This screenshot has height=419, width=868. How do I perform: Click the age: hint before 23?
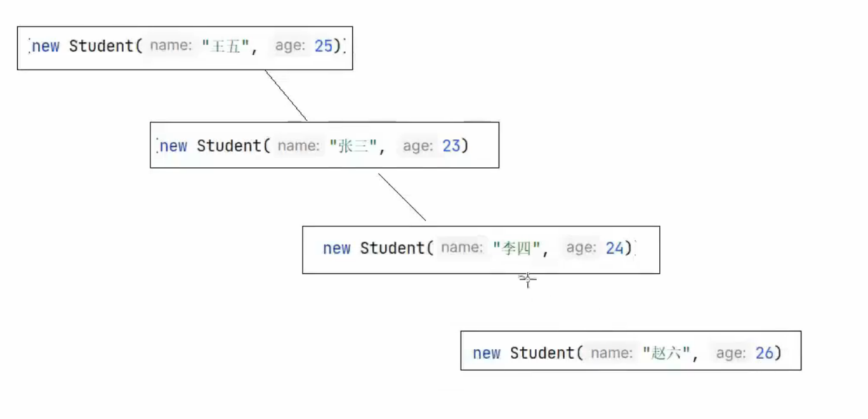pyautogui.click(x=418, y=146)
